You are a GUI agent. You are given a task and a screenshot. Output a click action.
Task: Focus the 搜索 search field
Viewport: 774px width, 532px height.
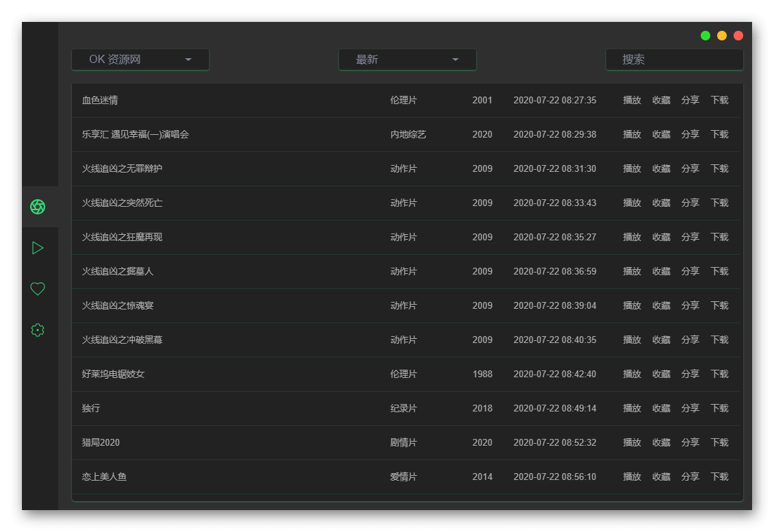point(675,60)
